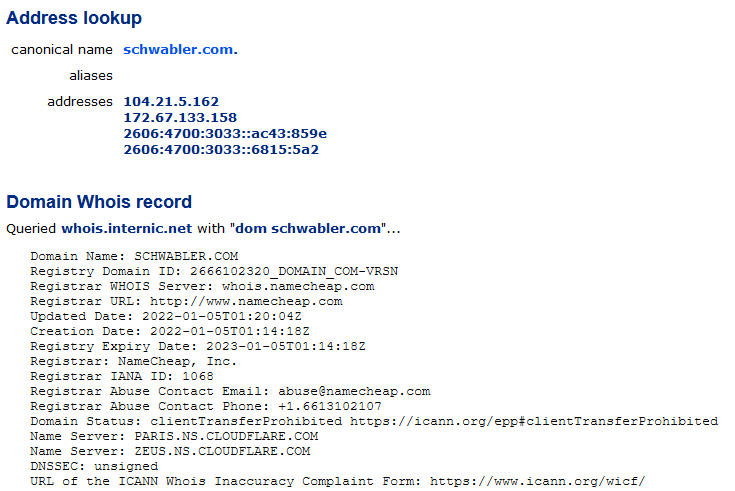Click the Address lookup heading

point(74,18)
